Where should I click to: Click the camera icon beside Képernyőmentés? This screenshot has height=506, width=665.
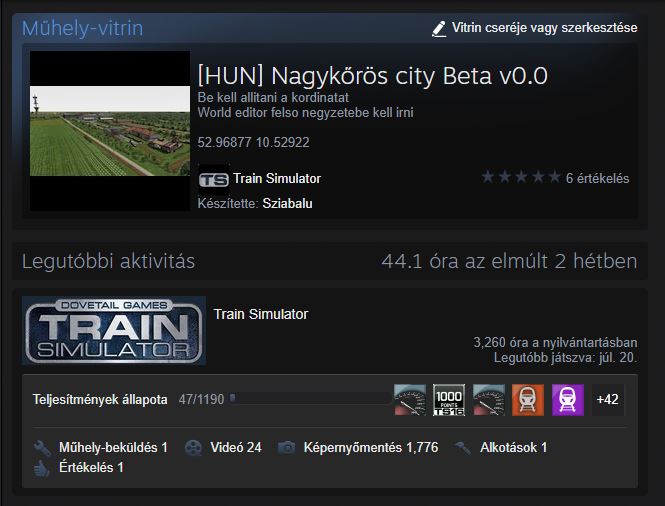[x=287, y=447]
